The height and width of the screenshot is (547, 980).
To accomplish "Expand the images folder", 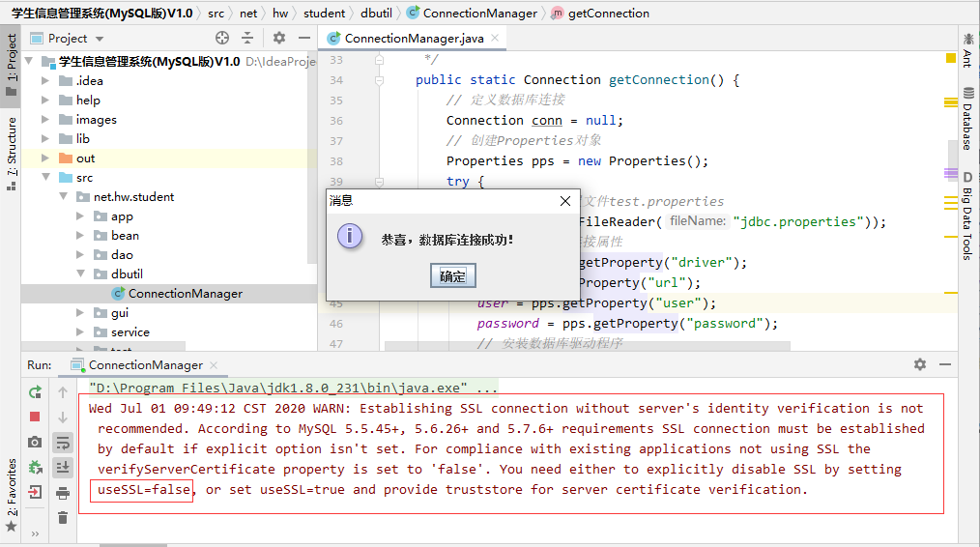I will tap(45, 120).
